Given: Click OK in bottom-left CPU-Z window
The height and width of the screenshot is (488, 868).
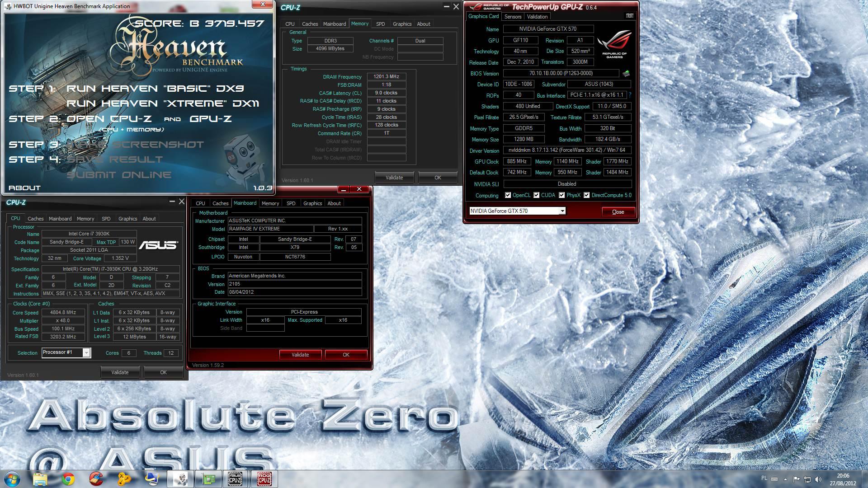Looking at the screenshot, I should [x=163, y=372].
